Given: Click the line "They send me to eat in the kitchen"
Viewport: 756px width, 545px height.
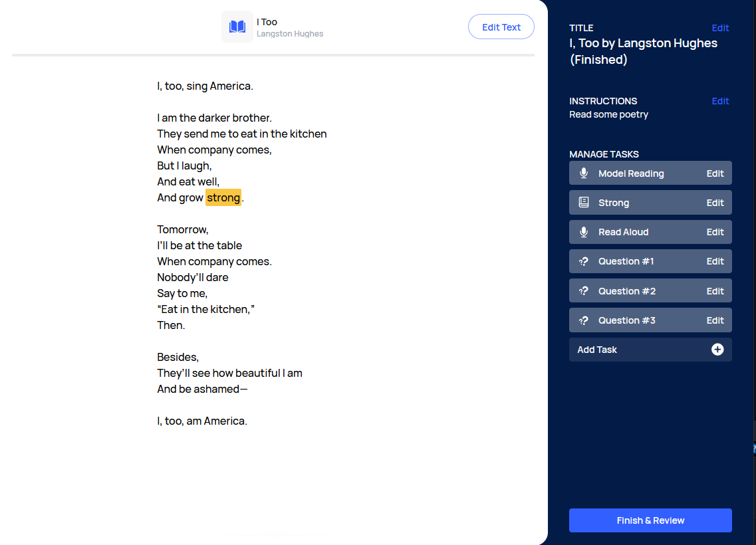Looking at the screenshot, I should click(x=242, y=134).
